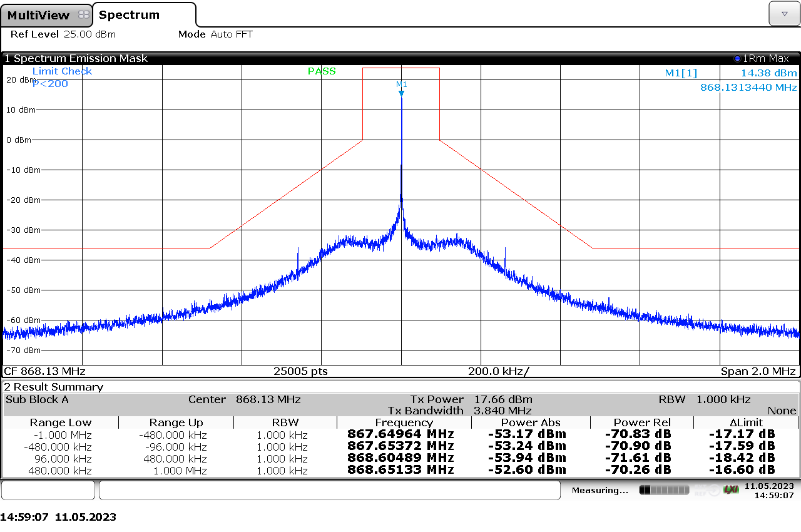This screenshot has width=801, height=532.
Task: Click the frequency cell 868.60489 MHz
Action: [x=400, y=458]
